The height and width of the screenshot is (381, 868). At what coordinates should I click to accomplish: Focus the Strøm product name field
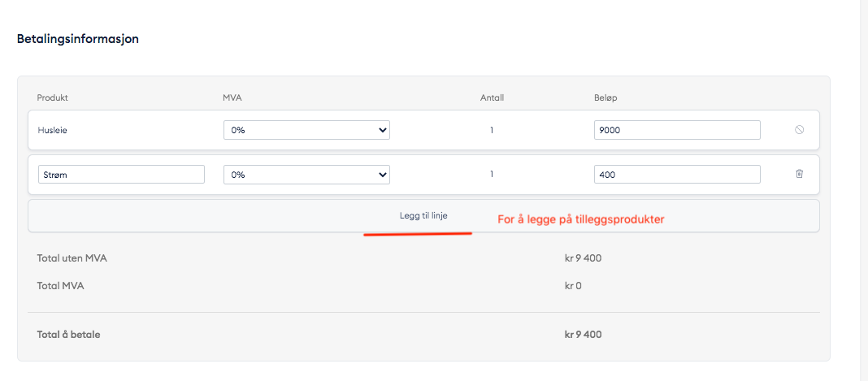pyautogui.click(x=120, y=175)
